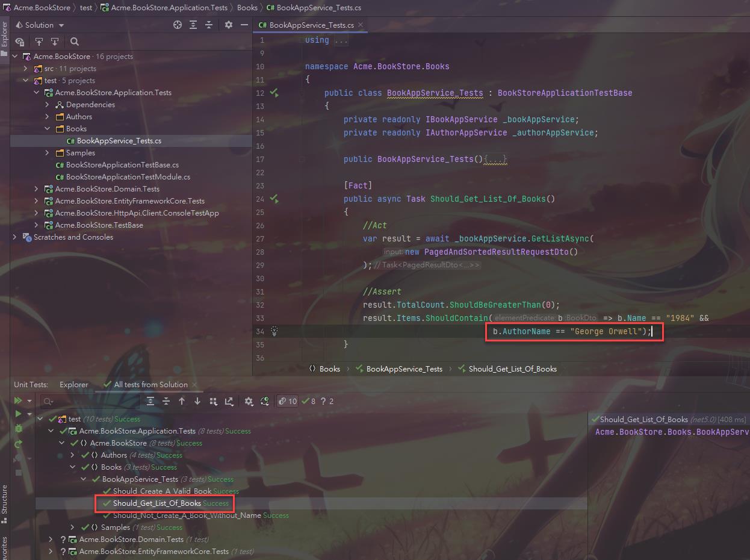The width and height of the screenshot is (750, 560).
Task: Toggle the all tests filter showing 10
Action: pyautogui.click(x=287, y=401)
